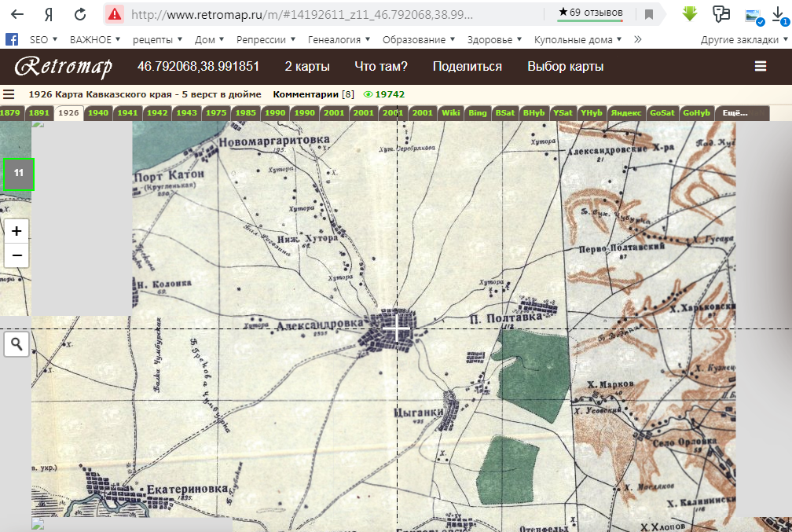The height and width of the screenshot is (532, 792).
Task: Switch to the 1943 map tab
Action: [186, 113]
